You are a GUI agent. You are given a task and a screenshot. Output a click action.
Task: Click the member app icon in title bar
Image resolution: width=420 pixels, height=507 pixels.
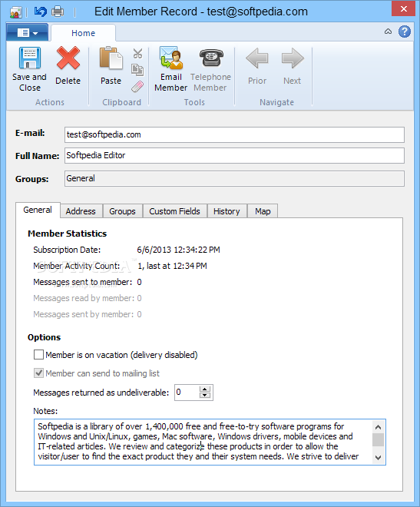pyautogui.click(x=15, y=12)
